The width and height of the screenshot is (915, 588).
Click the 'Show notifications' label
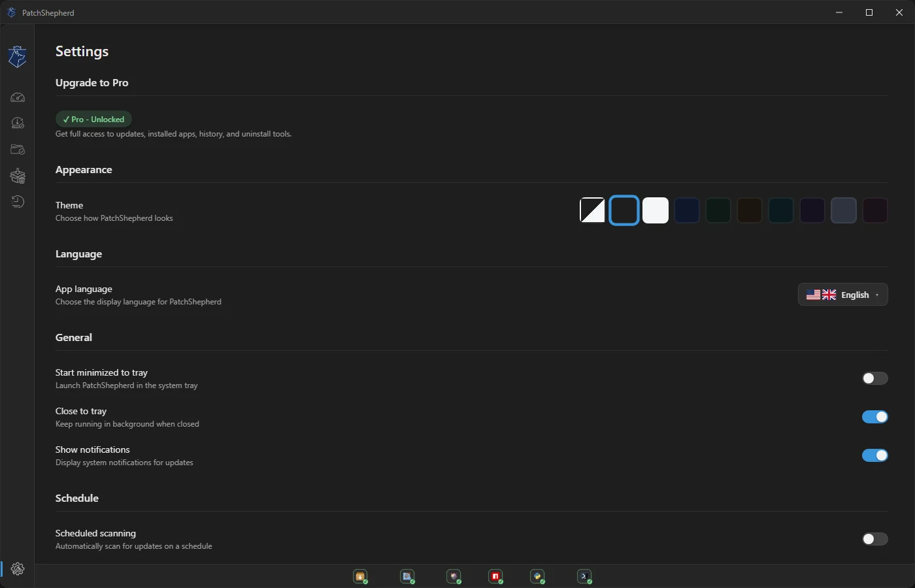point(93,449)
